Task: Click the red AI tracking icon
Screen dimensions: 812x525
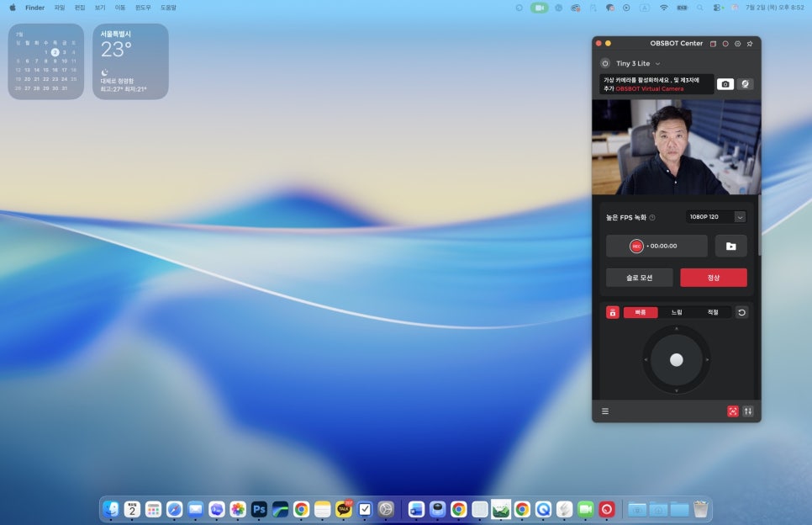Action: 733,411
